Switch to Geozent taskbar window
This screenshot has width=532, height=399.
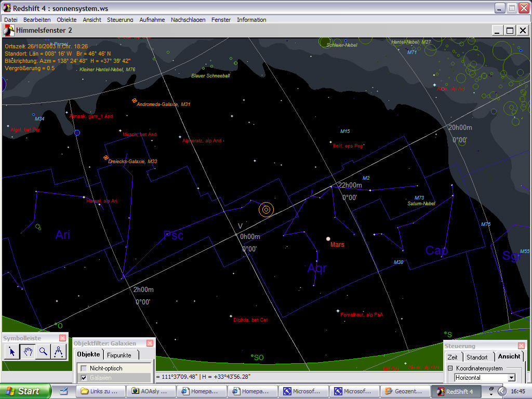405,391
